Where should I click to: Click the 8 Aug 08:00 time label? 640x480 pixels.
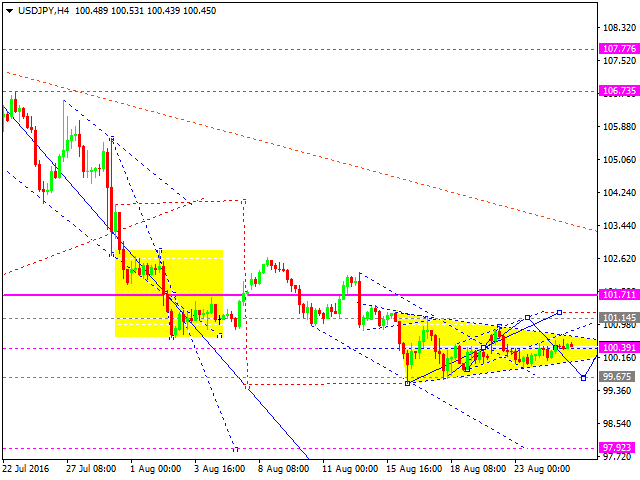283,468
